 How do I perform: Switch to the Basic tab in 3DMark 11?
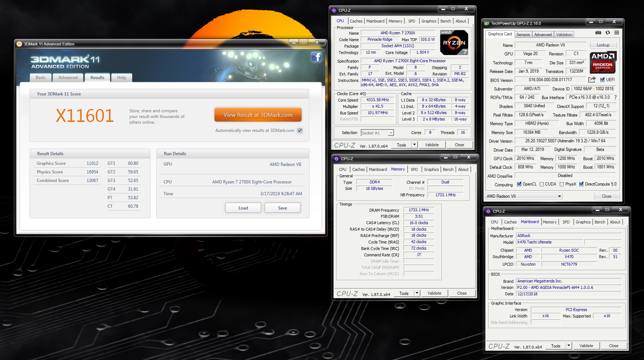(41, 78)
